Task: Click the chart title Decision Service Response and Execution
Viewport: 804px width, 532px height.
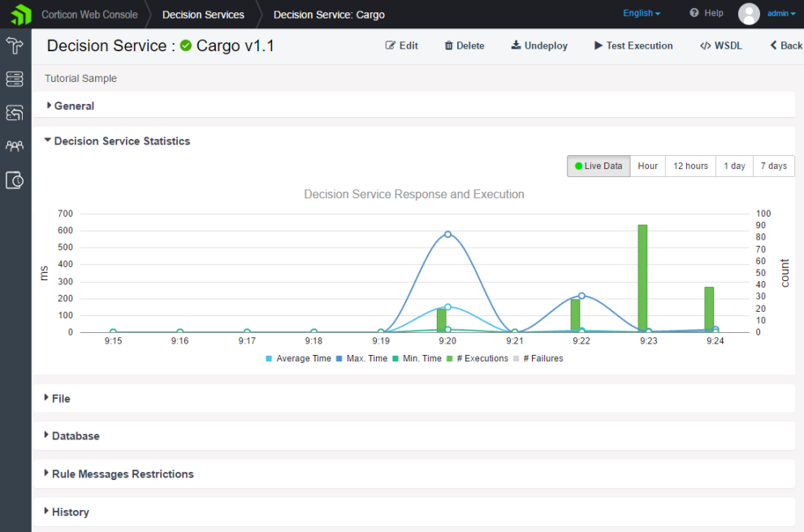Action: (414, 194)
